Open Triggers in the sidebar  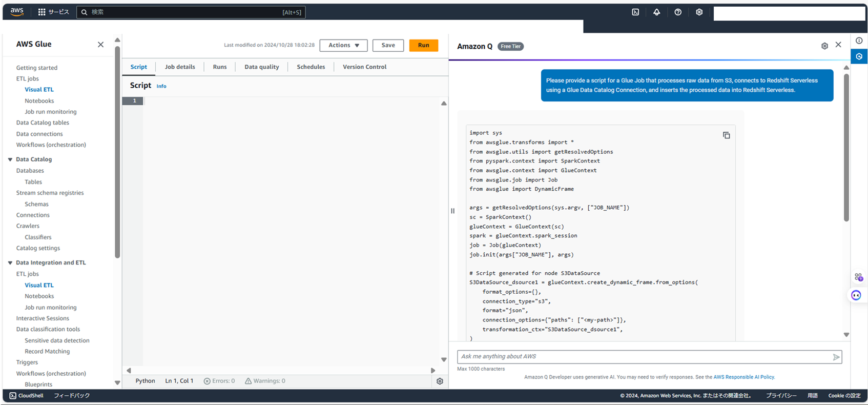coord(27,362)
